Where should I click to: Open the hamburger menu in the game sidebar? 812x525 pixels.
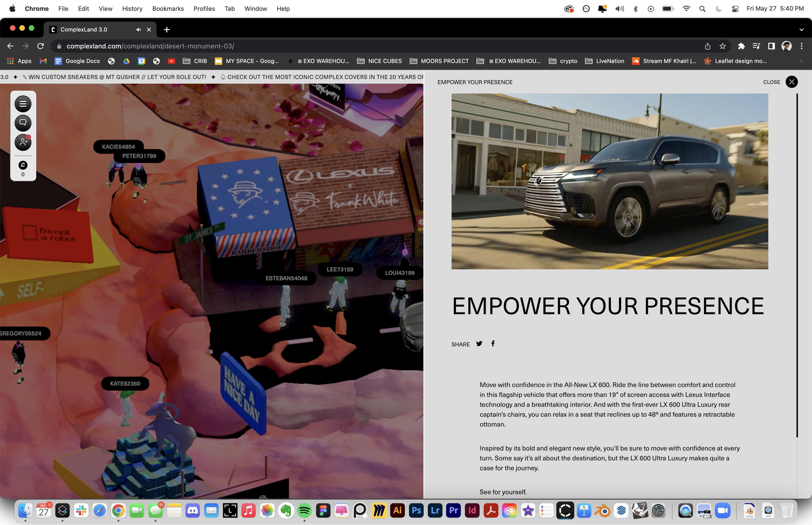click(x=23, y=104)
